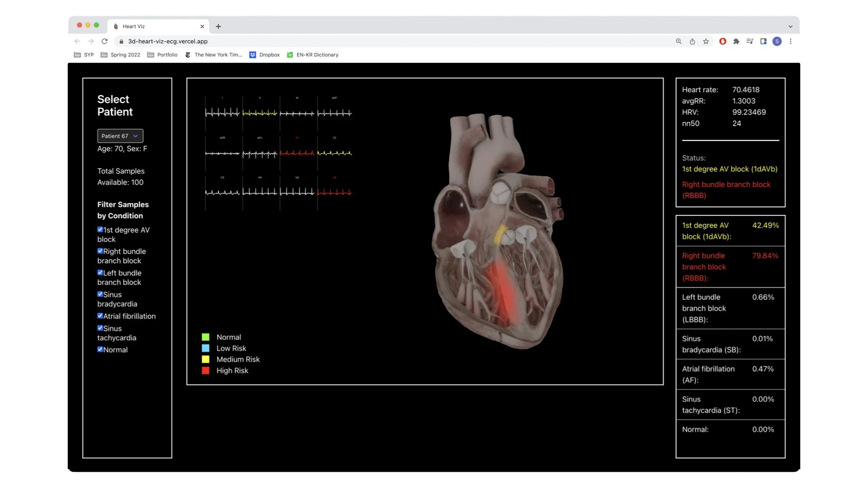
Task: Open Chrome's three-dot menu
Action: (x=790, y=41)
